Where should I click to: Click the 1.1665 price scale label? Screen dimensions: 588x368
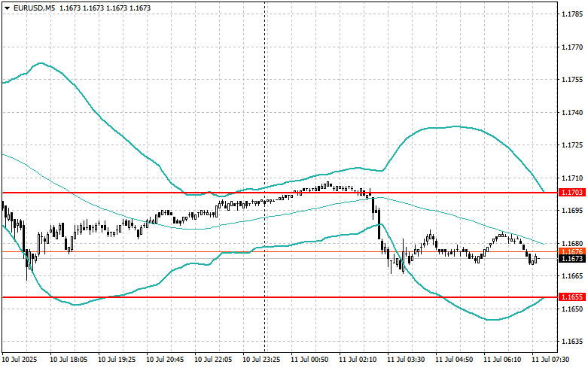(x=572, y=276)
